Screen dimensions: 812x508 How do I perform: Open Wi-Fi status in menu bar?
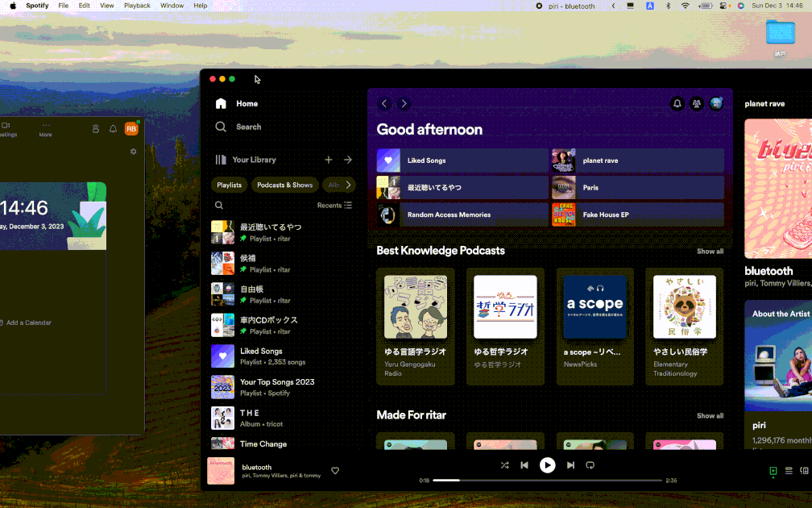tap(685, 6)
